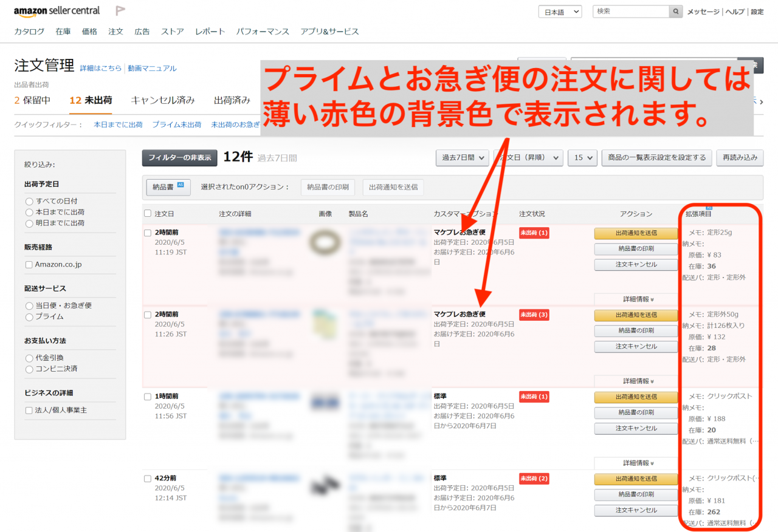The width and height of the screenshot is (778, 532).
Task: Click 出荷通知を送信 for the 11:19 JST order
Action: coord(636,233)
